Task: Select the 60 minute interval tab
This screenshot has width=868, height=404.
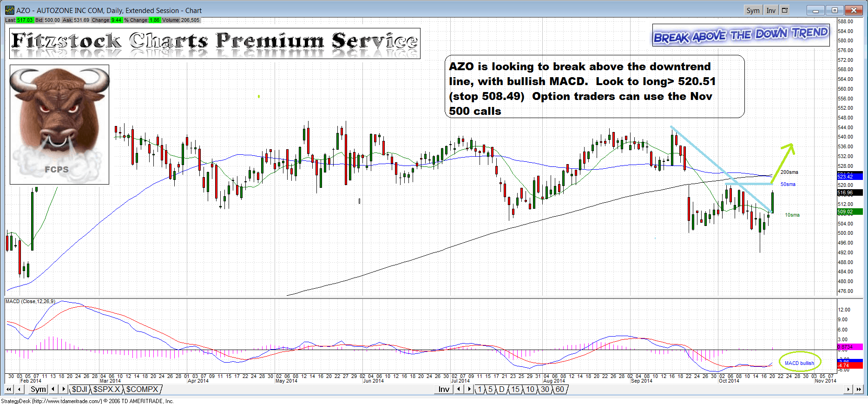Action: 559,390
